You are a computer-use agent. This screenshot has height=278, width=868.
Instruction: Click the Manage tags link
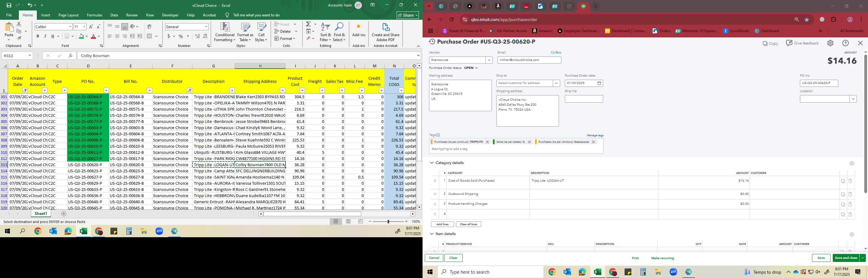coord(595,135)
